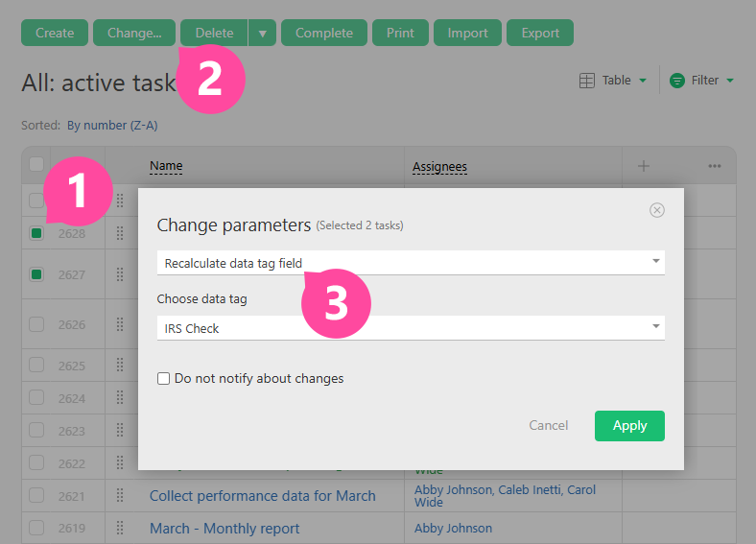
Task: Click the green Filter icon
Action: (677, 81)
